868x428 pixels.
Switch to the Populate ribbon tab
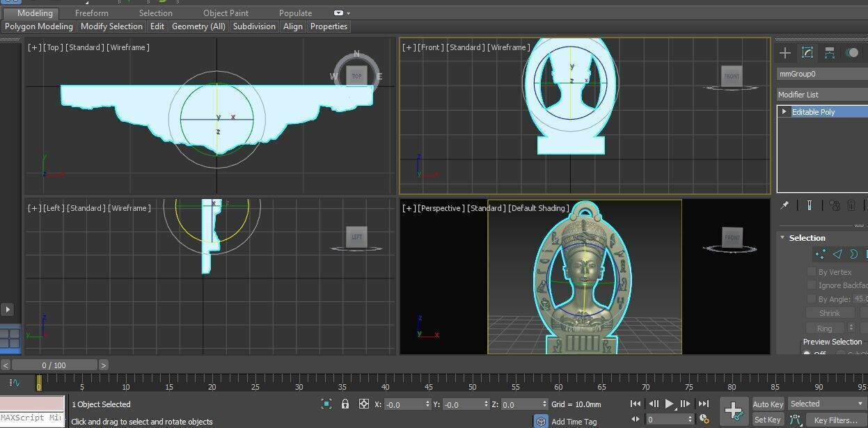point(295,13)
